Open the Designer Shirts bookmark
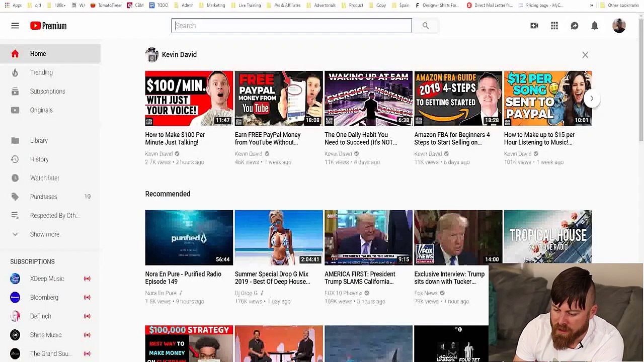This screenshot has width=644, height=362. pyautogui.click(x=437, y=5)
